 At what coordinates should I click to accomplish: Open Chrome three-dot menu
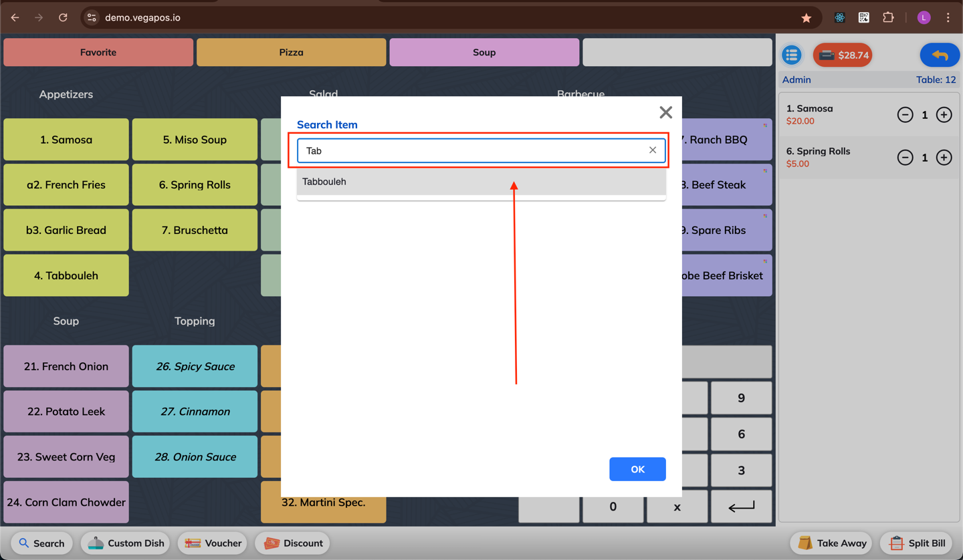point(948,18)
